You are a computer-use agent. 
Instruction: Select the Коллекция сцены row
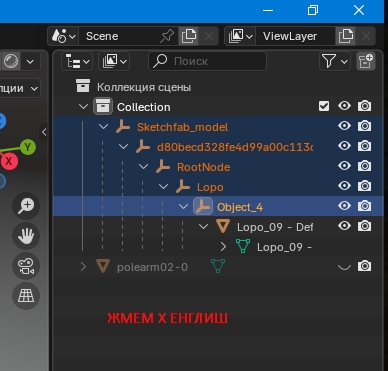pyautogui.click(x=144, y=87)
